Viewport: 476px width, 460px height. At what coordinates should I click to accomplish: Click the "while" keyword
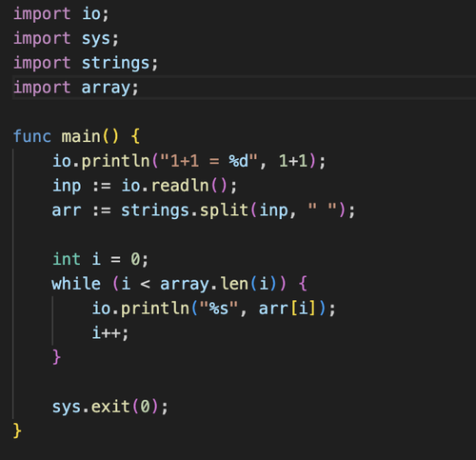(76, 284)
